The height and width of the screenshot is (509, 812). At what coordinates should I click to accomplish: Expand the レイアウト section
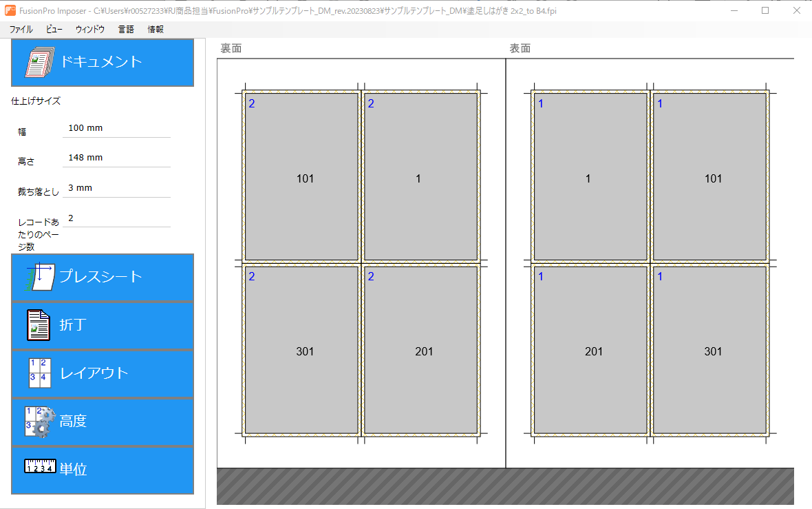pos(102,373)
